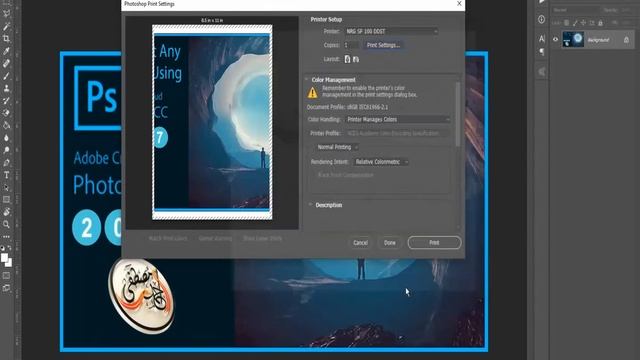Viewport: 640px width, 360px height.
Task: Expand the Description section
Action: [x=311, y=205]
